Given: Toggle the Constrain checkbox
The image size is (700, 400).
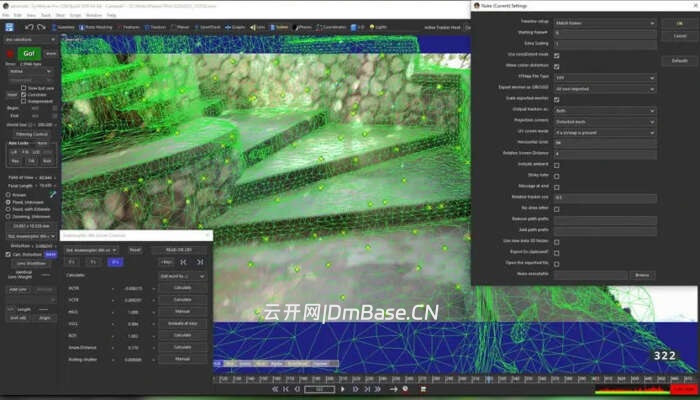Looking at the screenshot, I should [x=24, y=95].
